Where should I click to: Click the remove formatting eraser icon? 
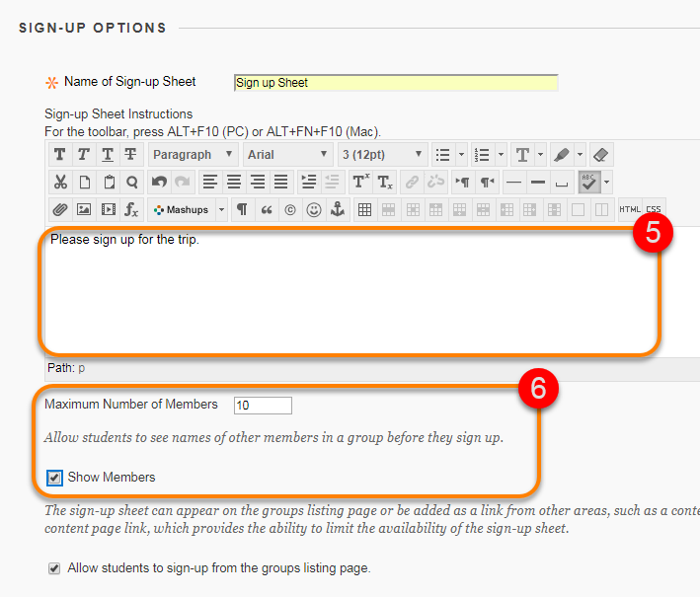click(x=601, y=155)
